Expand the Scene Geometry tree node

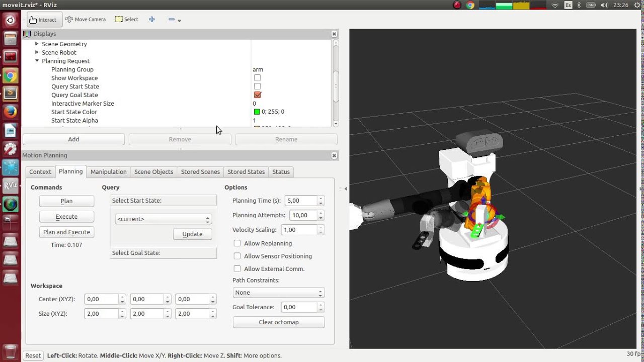click(x=37, y=44)
